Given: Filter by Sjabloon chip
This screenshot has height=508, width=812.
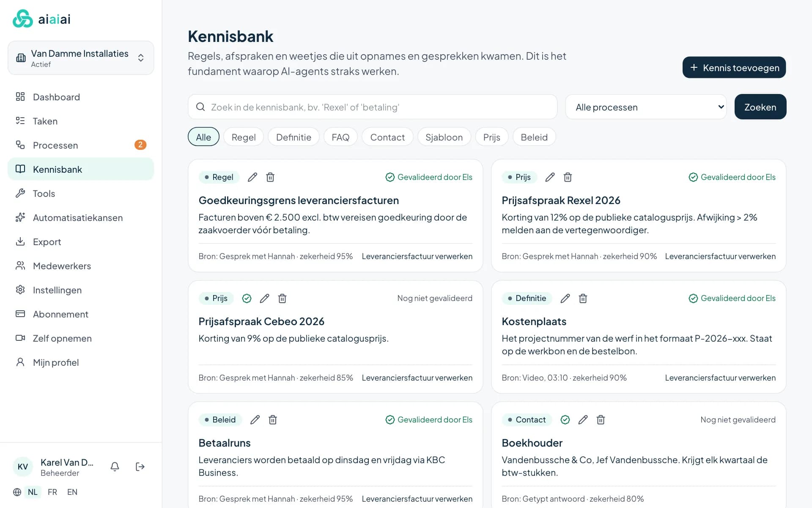Looking at the screenshot, I should coord(444,137).
